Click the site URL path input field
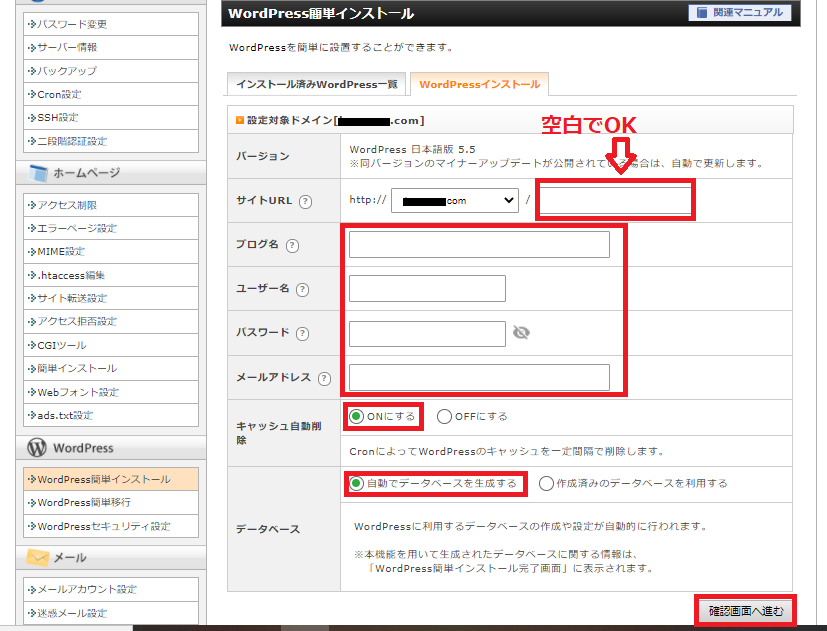827x631 pixels. coord(615,200)
